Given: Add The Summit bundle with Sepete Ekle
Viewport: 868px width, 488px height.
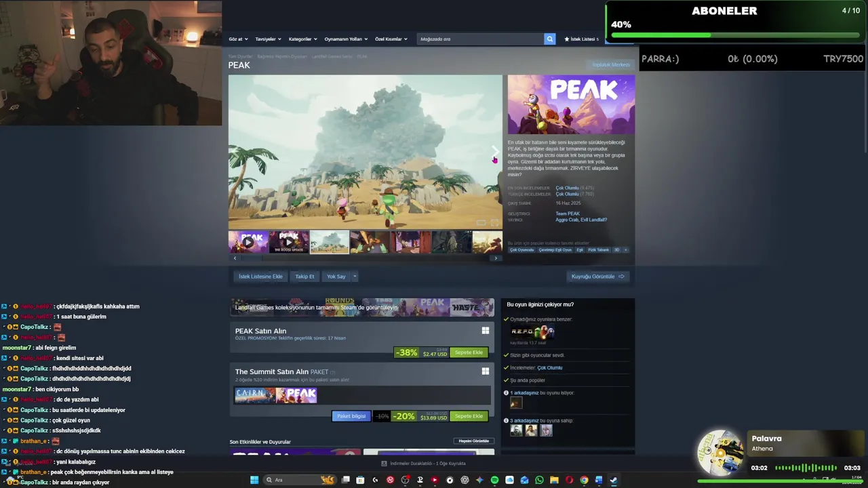Looking at the screenshot, I should pyautogui.click(x=469, y=416).
